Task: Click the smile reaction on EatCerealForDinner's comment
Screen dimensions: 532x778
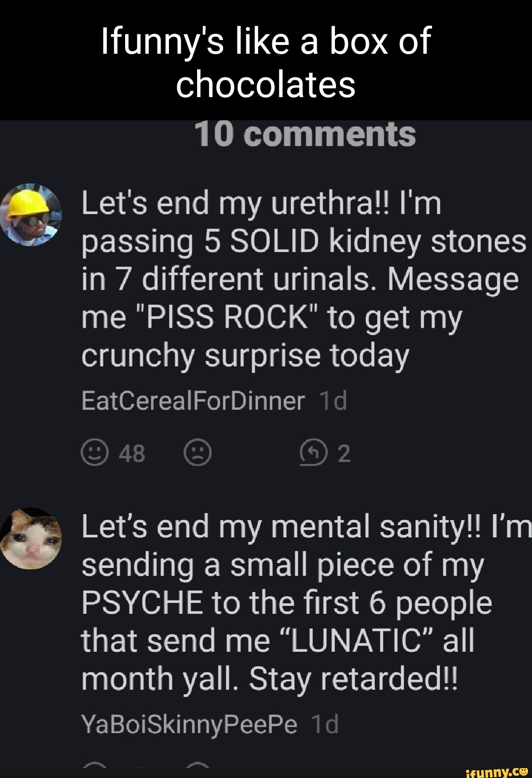Action: pos(95,453)
